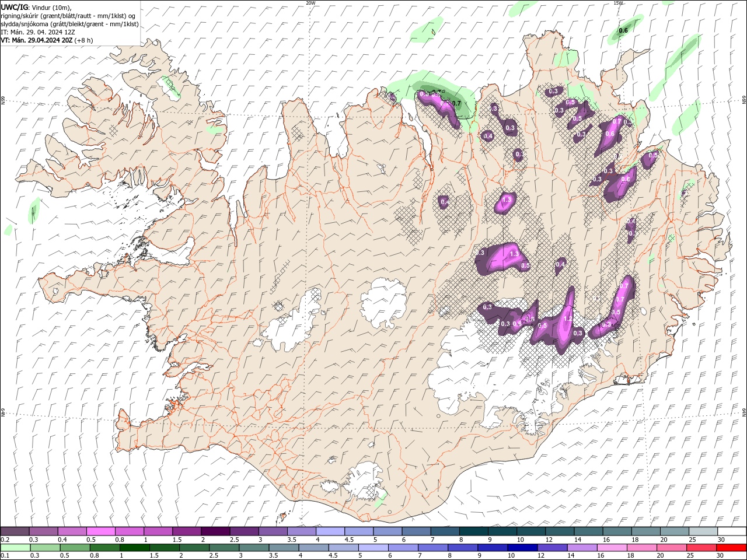
Task: Click the legend line 'slydda/snjókoma (grátt/bleikt/grænt - mm/1klst)'
Action: click(x=70, y=24)
